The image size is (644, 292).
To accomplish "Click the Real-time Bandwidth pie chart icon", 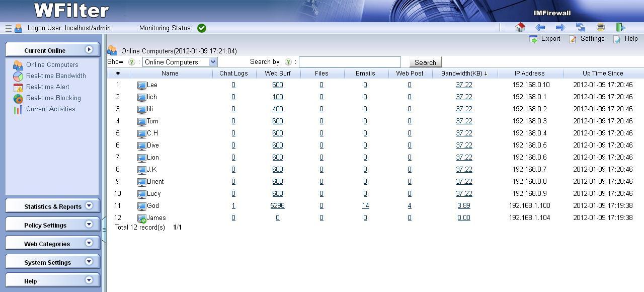I will click(x=18, y=76).
